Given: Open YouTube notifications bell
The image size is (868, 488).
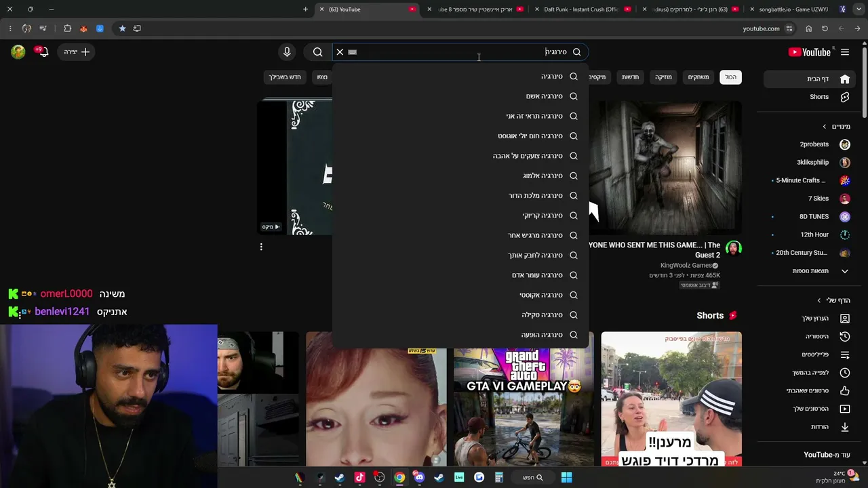Looking at the screenshot, I should click(x=44, y=52).
